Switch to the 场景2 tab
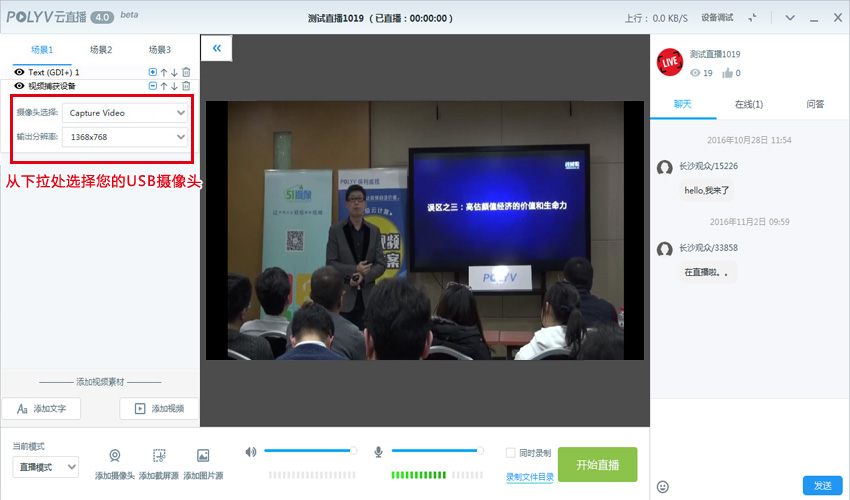Viewport: 850px width, 500px height. pos(100,50)
